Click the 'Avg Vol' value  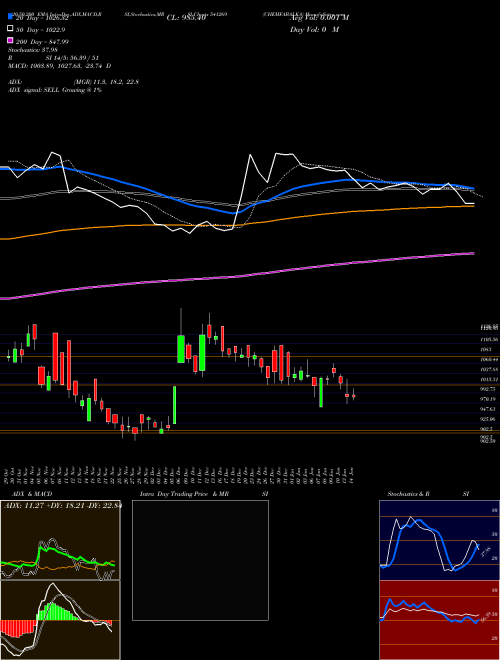pos(319,17)
